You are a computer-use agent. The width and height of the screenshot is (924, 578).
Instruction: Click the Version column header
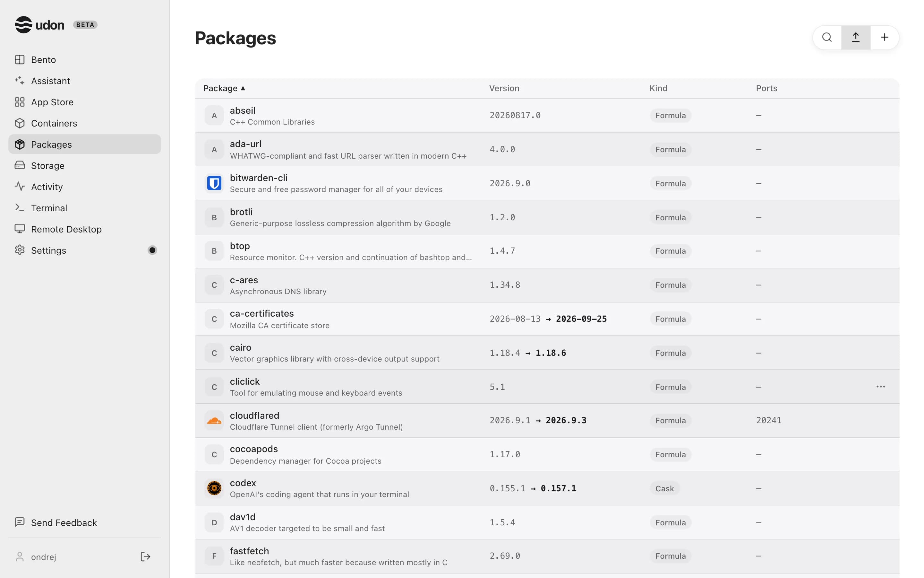[504, 88]
